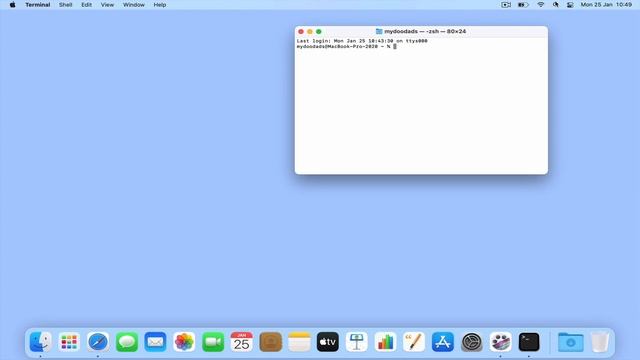
Task: Click the mydoodads folder icon in title bar
Action: 379,31
